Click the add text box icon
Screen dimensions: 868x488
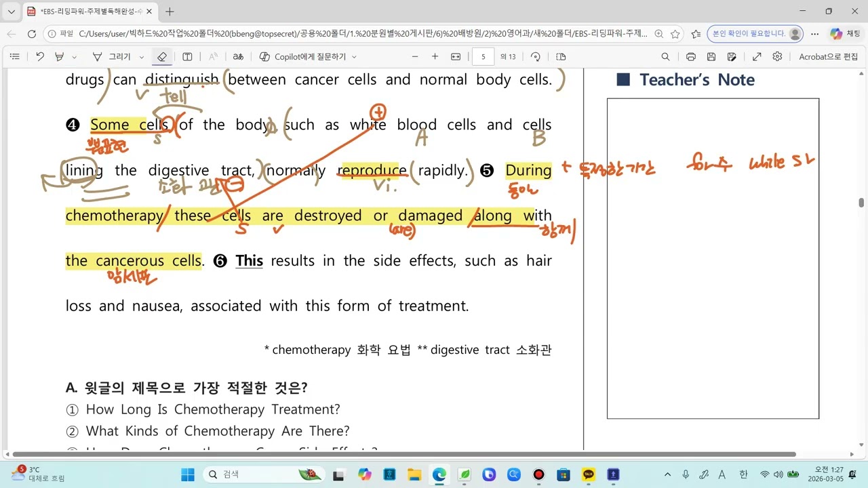coord(188,57)
